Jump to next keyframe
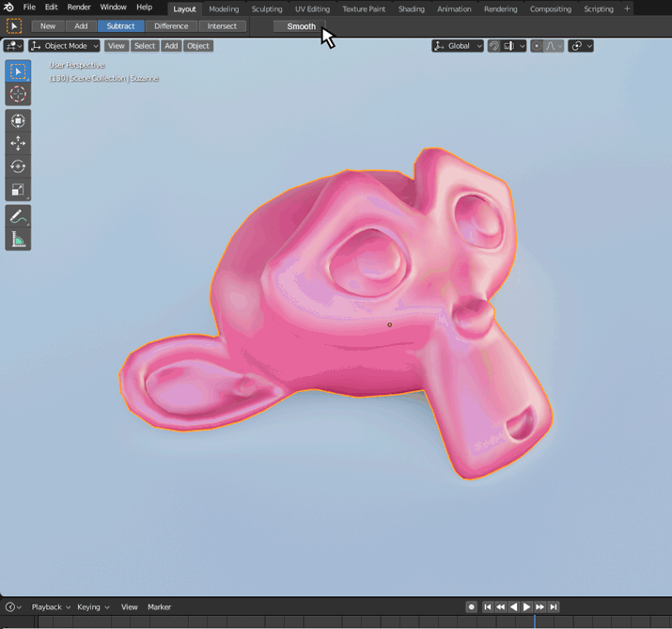The width and height of the screenshot is (672, 629). pos(540,606)
